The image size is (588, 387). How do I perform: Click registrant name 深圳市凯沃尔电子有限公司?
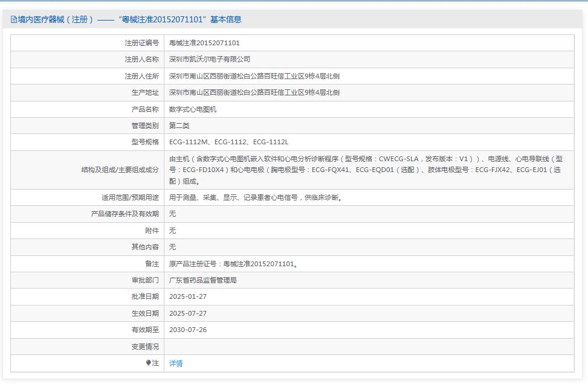tap(209, 59)
